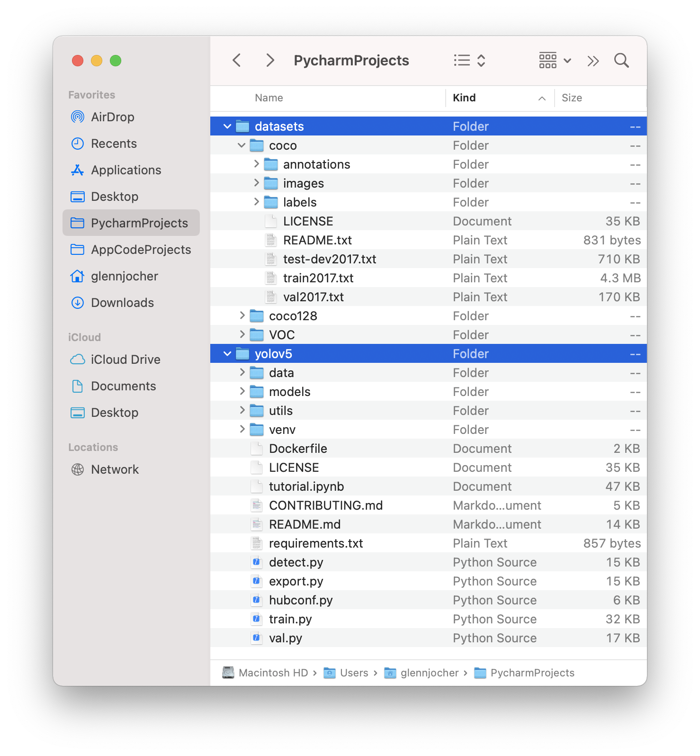
Task: Select CONTRIBUTING.md file
Action: [x=429, y=505]
